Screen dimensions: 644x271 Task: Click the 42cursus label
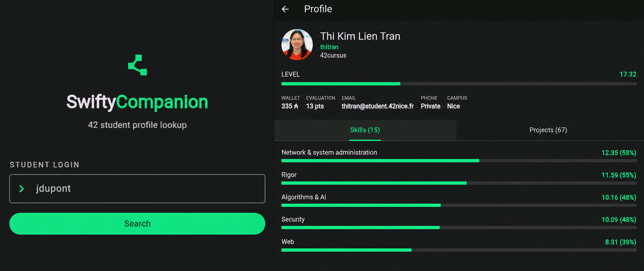(333, 55)
